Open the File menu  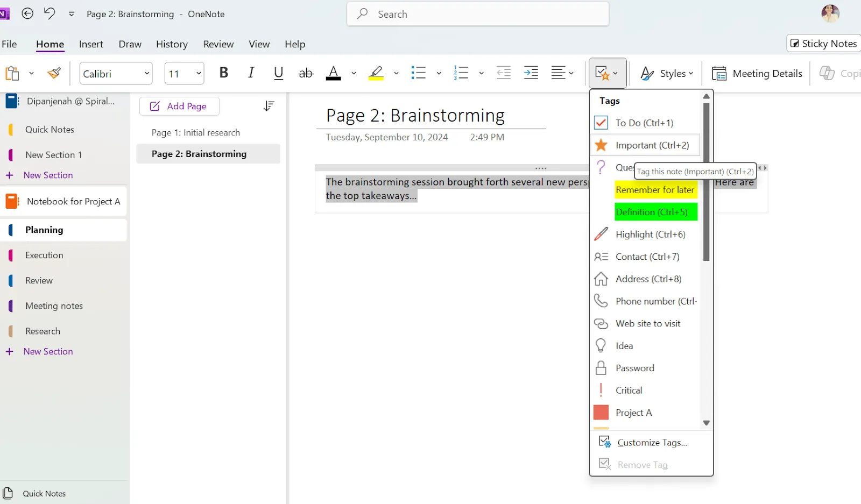pyautogui.click(x=9, y=44)
